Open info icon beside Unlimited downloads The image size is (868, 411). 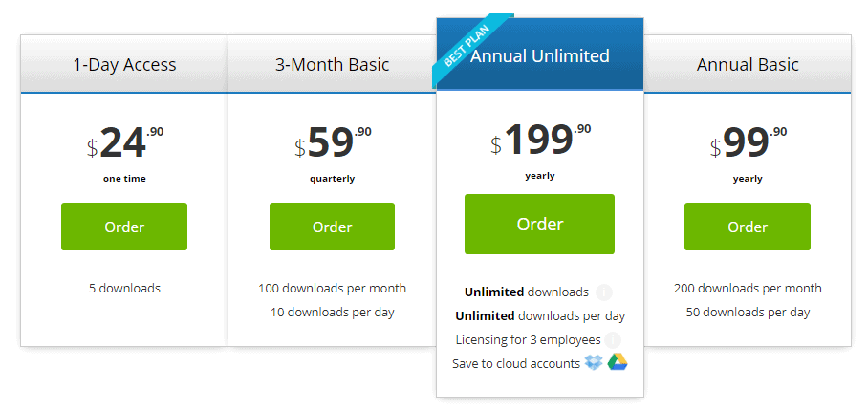604,292
